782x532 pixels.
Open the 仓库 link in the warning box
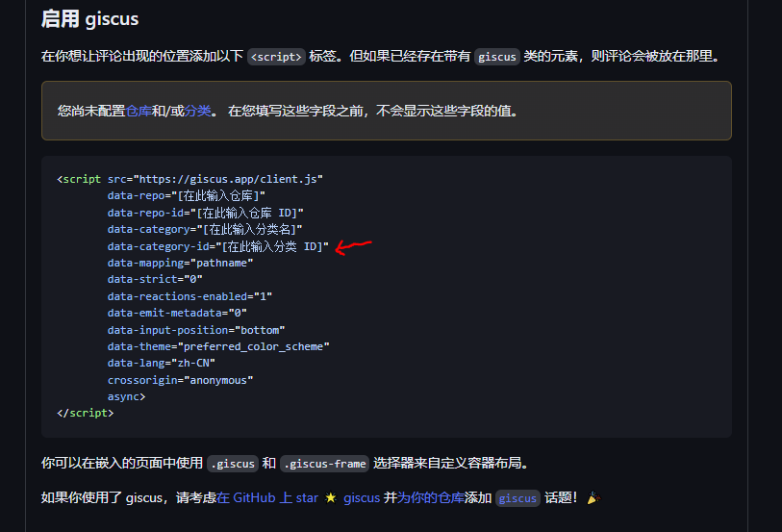coord(139,111)
